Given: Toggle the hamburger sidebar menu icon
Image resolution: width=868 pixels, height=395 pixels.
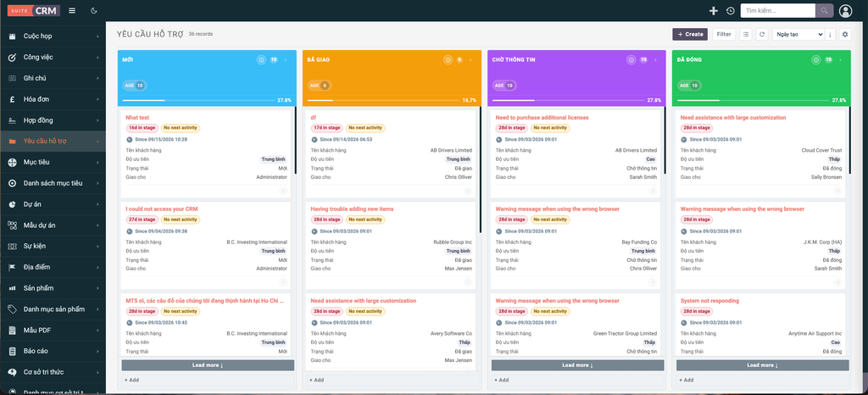Looking at the screenshot, I should 72,10.
